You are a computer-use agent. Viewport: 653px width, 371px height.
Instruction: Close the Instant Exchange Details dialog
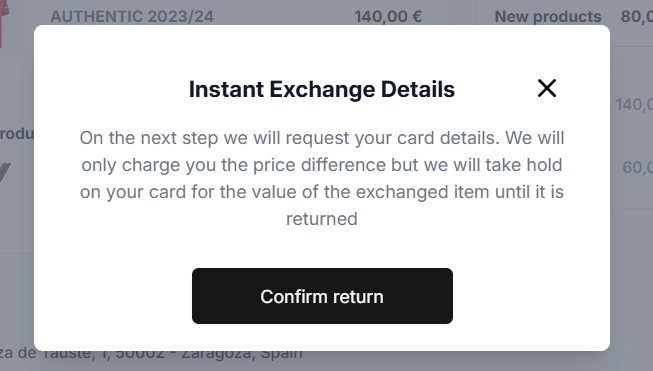click(546, 88)
